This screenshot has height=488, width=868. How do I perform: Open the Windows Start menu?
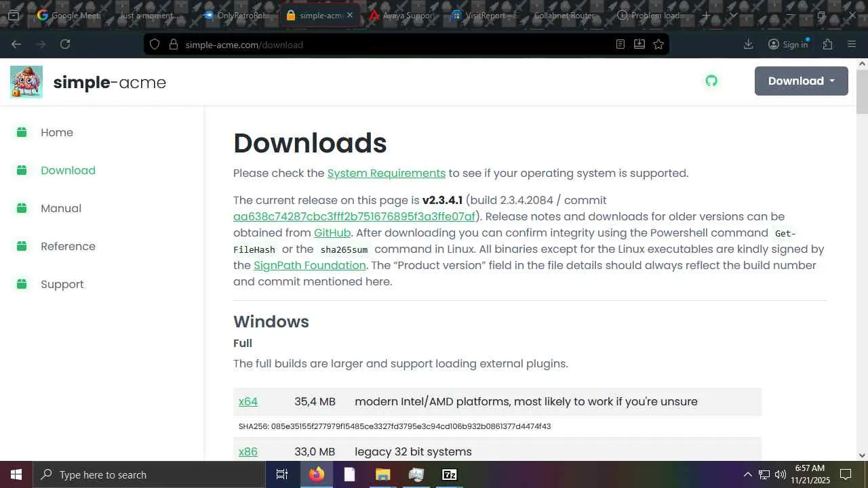(x=16, y=474)
